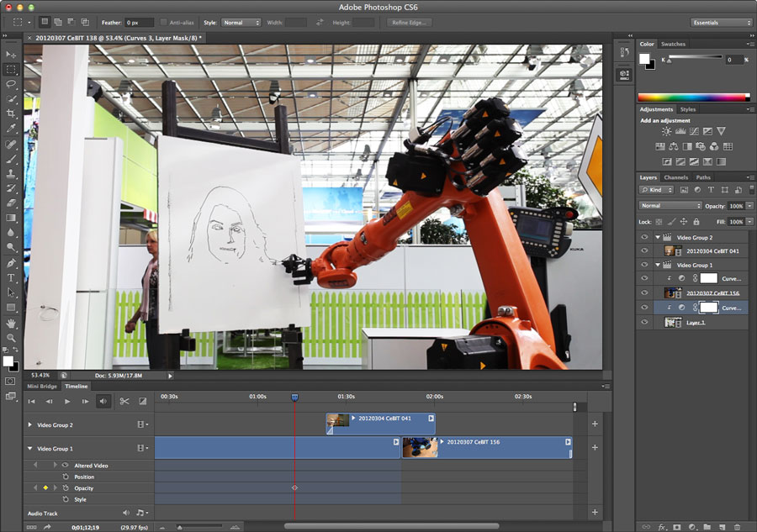
Task: Delete layer using the trash icon
Action: (737, 527)
